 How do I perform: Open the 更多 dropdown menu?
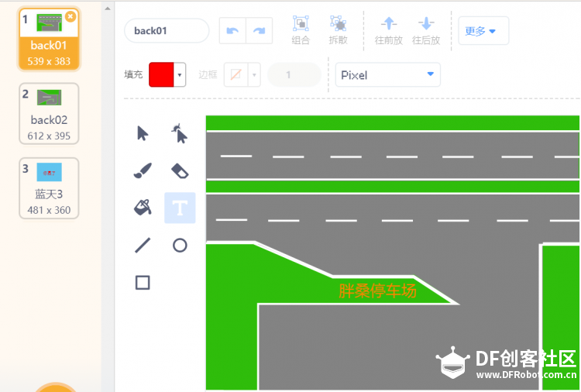[483, 31]
